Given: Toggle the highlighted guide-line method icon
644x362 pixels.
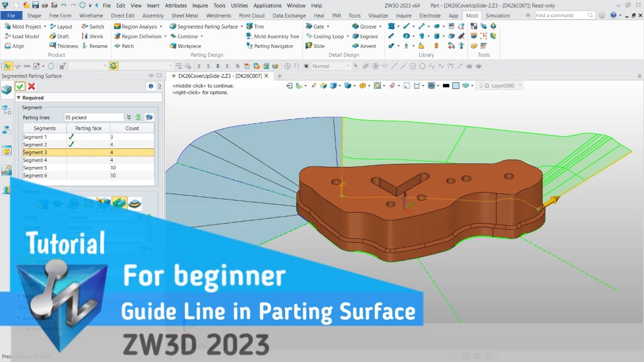Looking at the screenshot, I should [x=119, y=204].
